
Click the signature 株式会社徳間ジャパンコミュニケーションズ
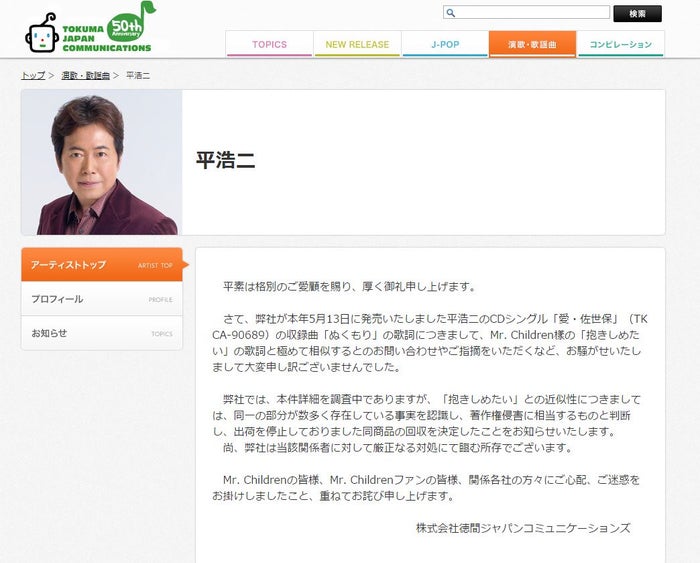(523, 528)
